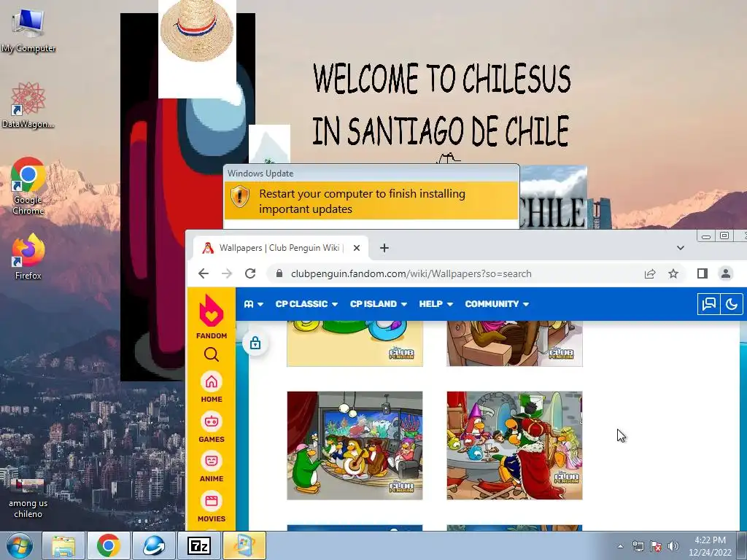This screenshot has height=560, width=747.
Task: Reload the Club Penguin Wiki page
Action: pos(250,273)
